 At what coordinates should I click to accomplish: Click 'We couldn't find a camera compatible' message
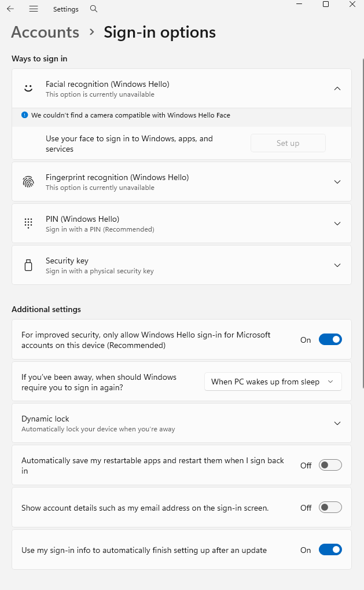pyautogui.click(x=130, y=115)
